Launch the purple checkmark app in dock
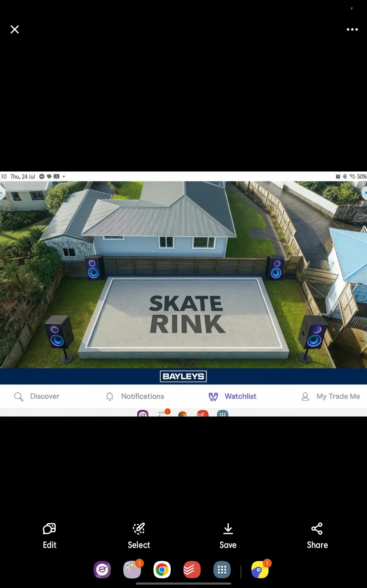Viewport: 367px width, 588px height. pos(102,570)
